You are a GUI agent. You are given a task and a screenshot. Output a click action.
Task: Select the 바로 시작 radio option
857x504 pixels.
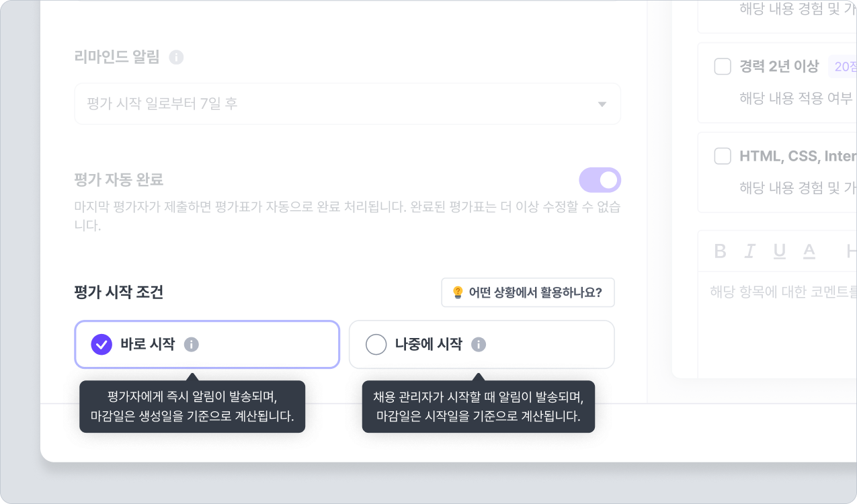101,345
